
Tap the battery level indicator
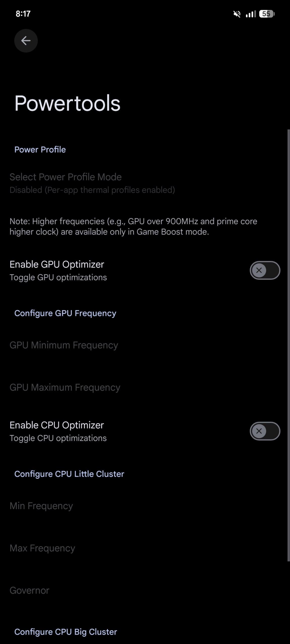tap(267, 14)
